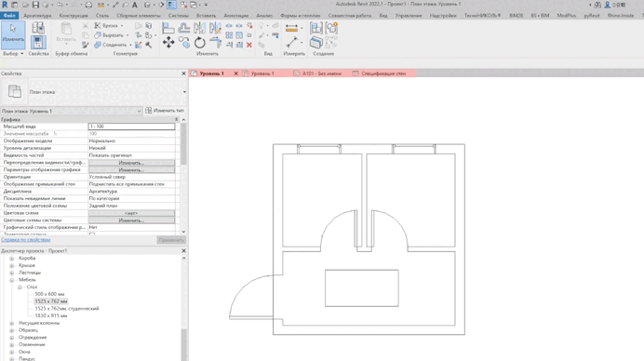Click the Thin Lines toggle icon in top toolbar
Image resolution: width=644 pixels, height=361 pixels.
(x=171, y=5)
